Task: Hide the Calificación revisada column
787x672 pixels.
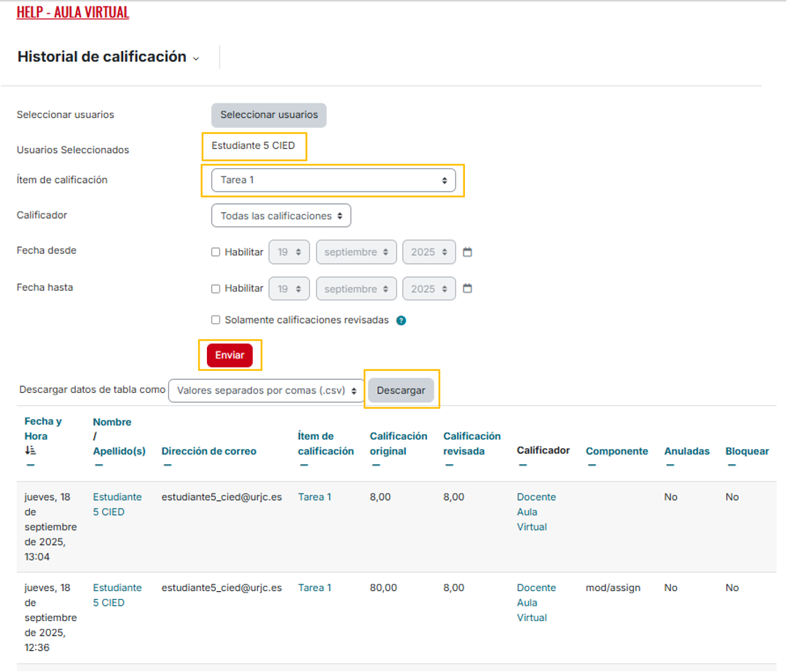Action: pyautogui.click(x=449, y=465)
